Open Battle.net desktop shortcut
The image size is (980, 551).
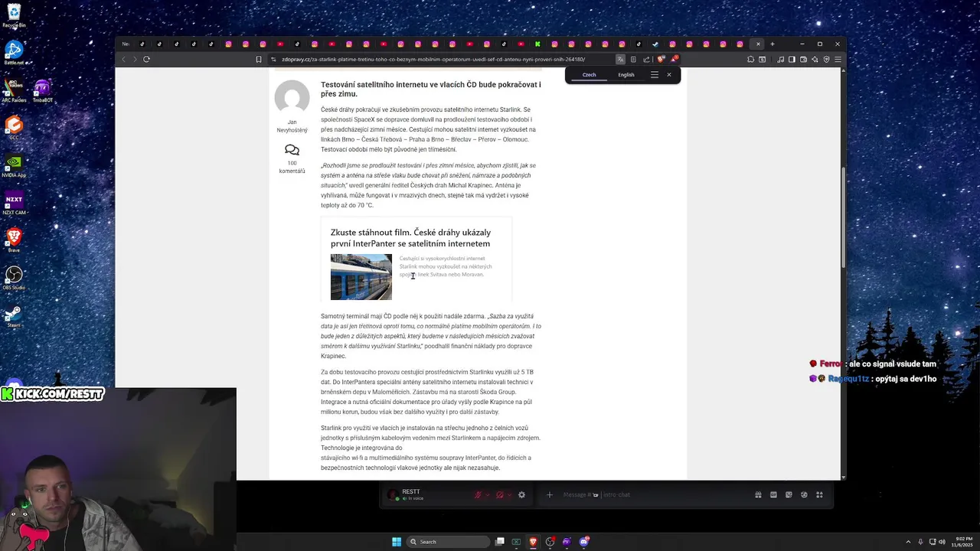click(x=14, y=52)
